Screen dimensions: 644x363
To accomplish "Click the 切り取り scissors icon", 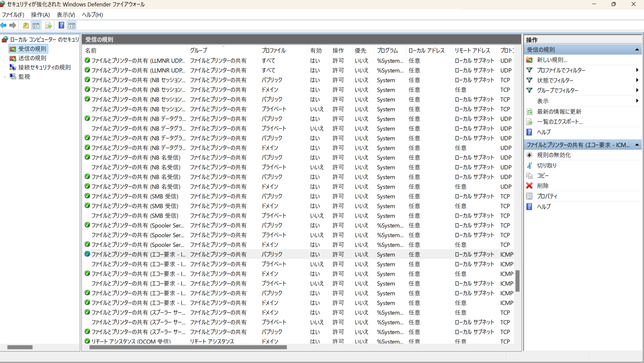I will click(529, 165).
